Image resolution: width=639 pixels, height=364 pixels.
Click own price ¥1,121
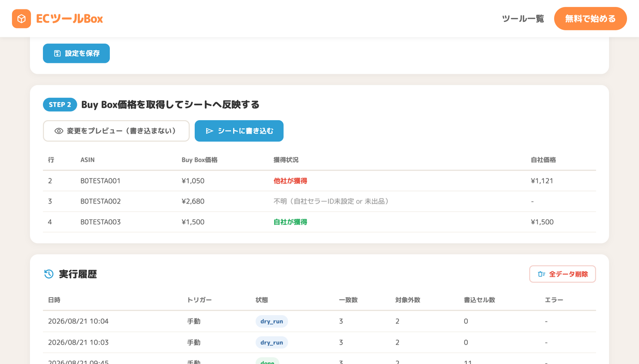coord(542,181)
